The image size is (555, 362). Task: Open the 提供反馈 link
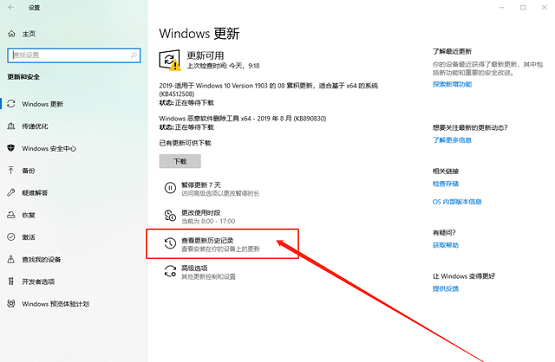click(x=446, y=289)
